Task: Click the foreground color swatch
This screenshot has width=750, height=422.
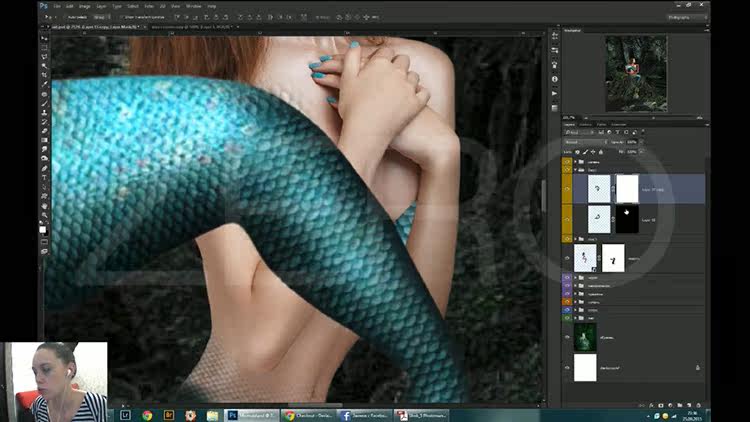Action: tap(42, 229)
